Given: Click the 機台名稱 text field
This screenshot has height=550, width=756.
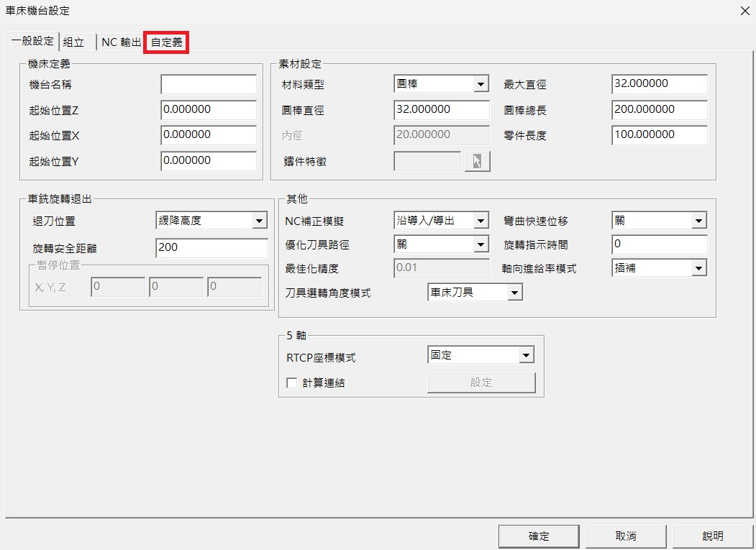Looking at the screenshot, I should (209, 85).
